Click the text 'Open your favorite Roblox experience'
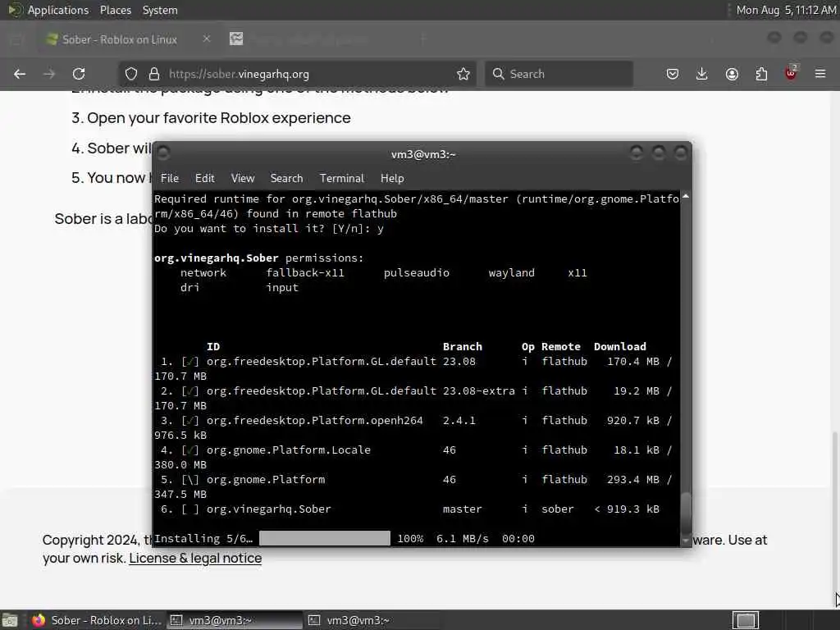This screenshot has width=840, height=630. 218,118
